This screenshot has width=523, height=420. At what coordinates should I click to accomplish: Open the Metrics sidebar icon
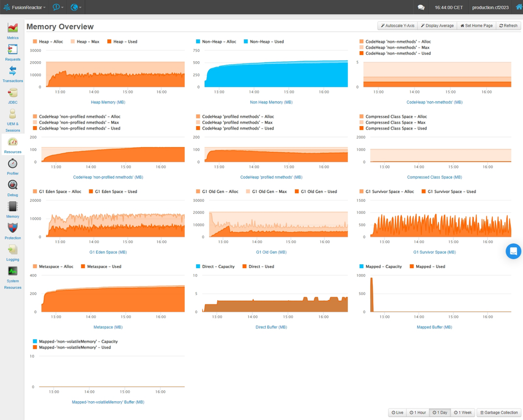(x=13, y=28)
